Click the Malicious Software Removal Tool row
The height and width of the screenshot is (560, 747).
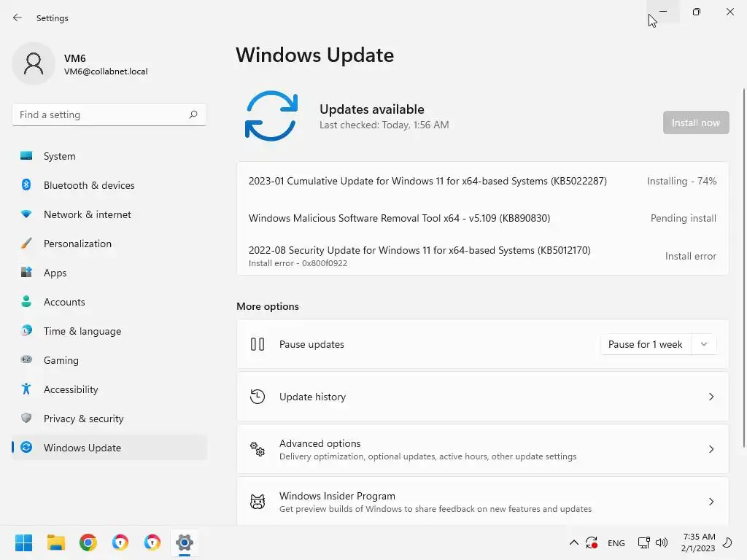click(x=483, y=218)
